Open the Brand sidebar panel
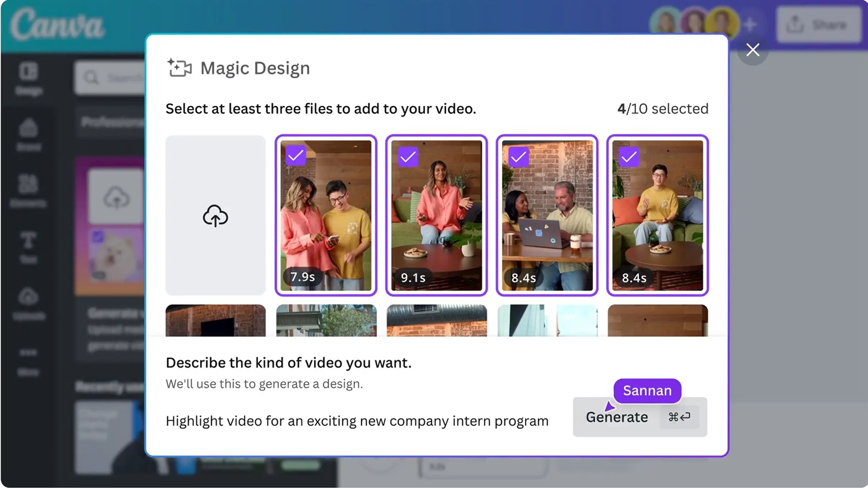 pos(28,134)
